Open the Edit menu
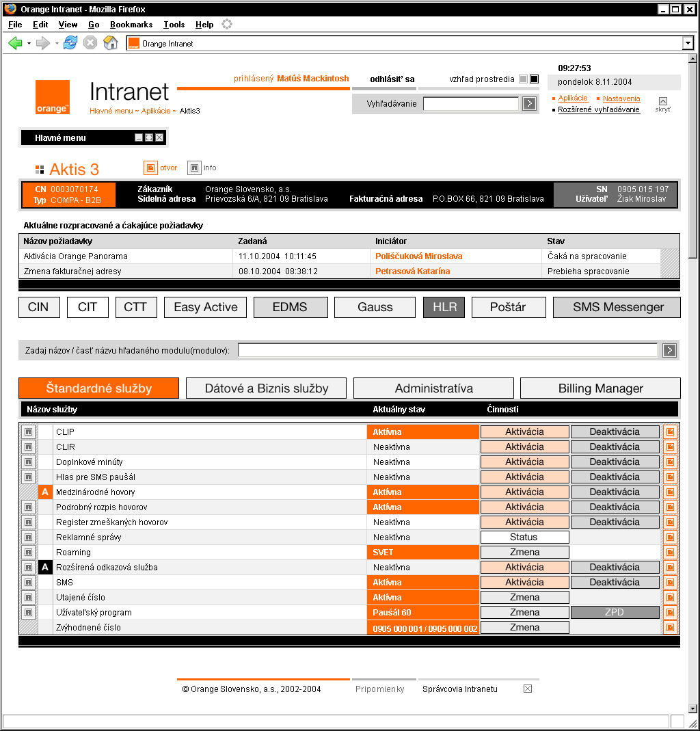700x731 pixels. [x=40, y=25]
